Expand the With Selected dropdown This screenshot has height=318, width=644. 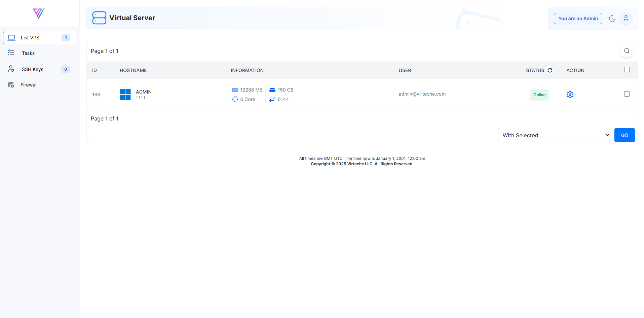[x=554, y=135]
